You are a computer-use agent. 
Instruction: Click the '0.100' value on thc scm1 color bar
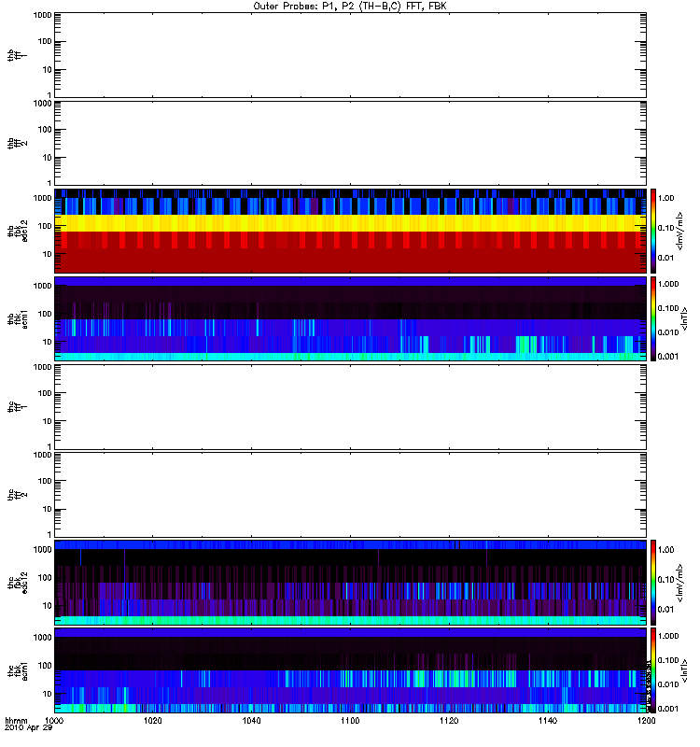tap(668, 660)
